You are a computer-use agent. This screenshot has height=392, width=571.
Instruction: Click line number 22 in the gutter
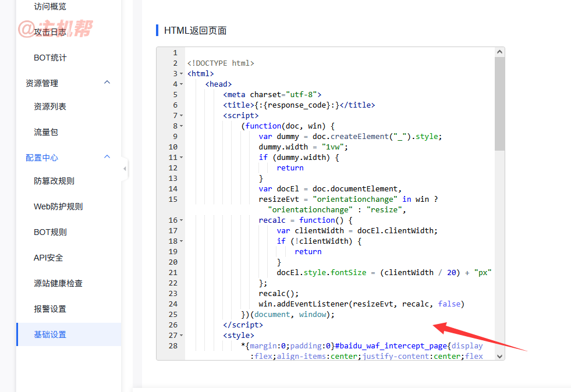click(x=173, y=283)
